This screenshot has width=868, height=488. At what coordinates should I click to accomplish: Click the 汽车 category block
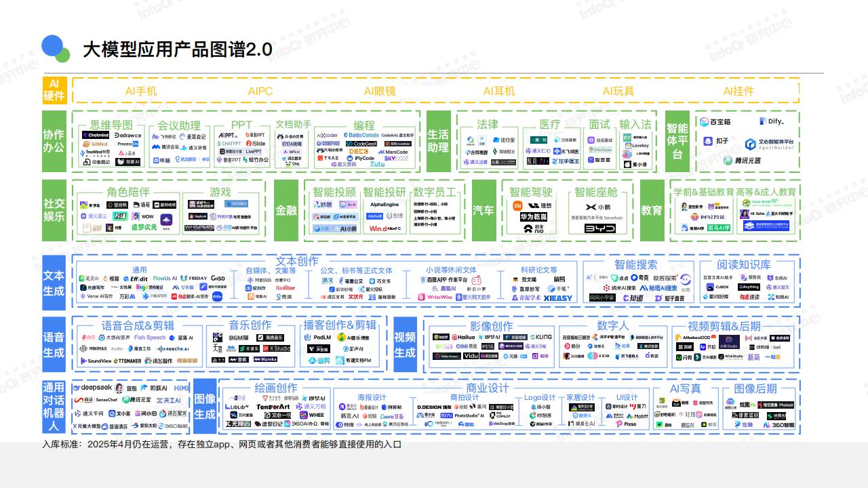[483, 210]
